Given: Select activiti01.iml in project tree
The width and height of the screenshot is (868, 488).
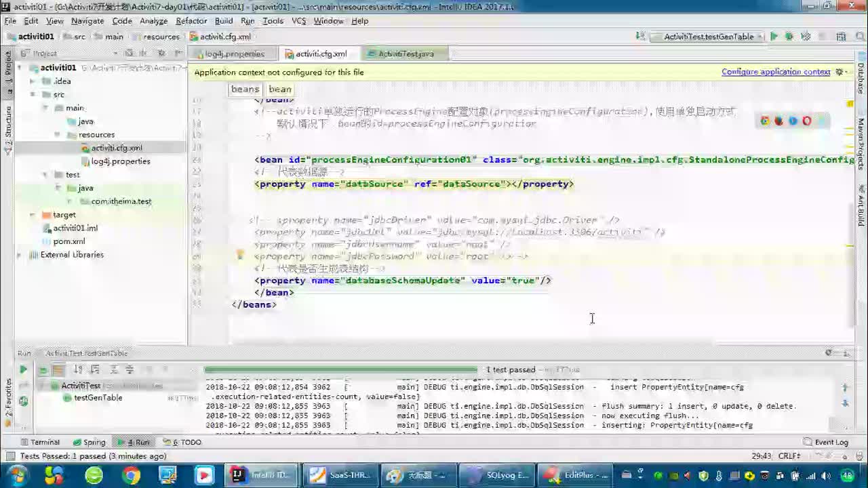Looking at the screenshot, I should click(75, 228).
